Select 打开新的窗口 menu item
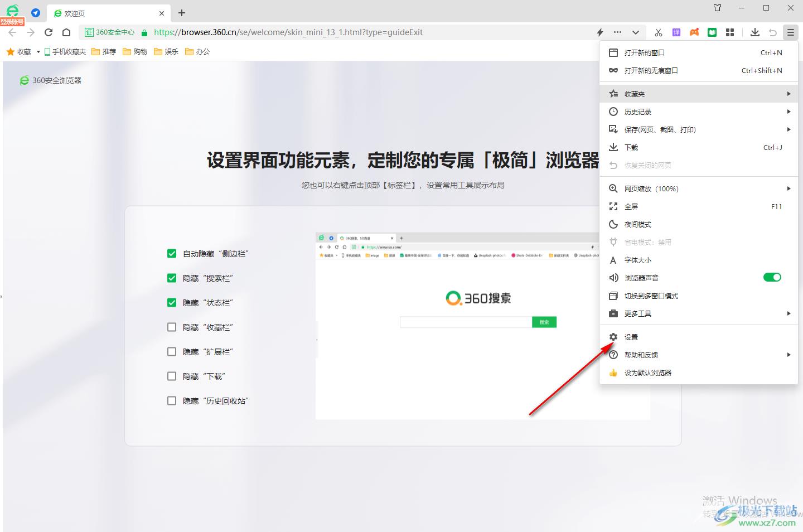Screen dimensions: 803x532 pos(699,52)
